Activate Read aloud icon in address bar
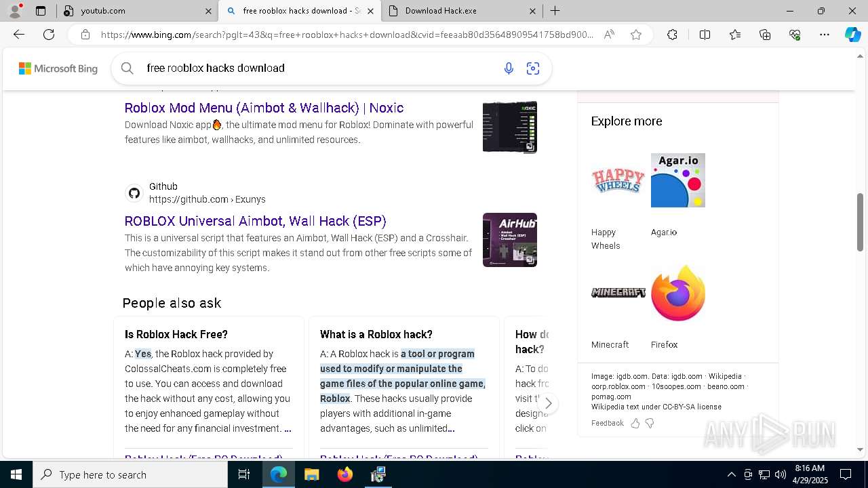868x488 pixels. (x=609, y=35)
